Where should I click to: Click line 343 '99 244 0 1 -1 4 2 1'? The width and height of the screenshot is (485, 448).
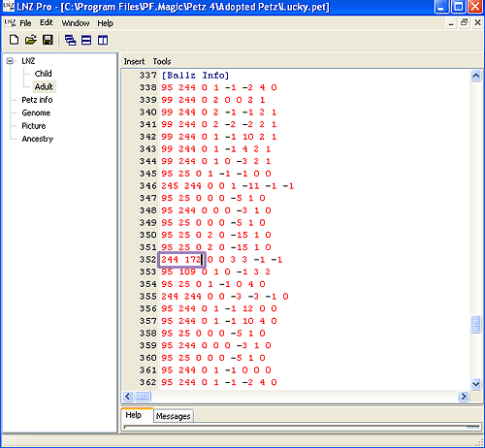[216, 149]
